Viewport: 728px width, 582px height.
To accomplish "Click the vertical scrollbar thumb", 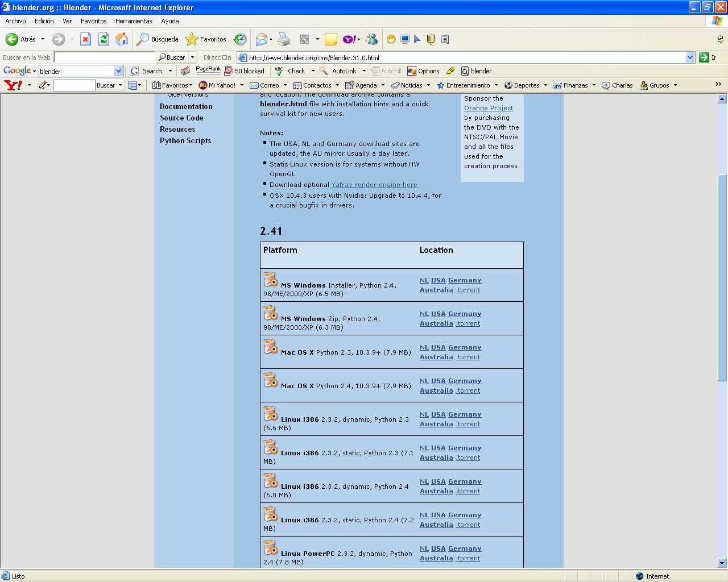I will tap(722, 277).
